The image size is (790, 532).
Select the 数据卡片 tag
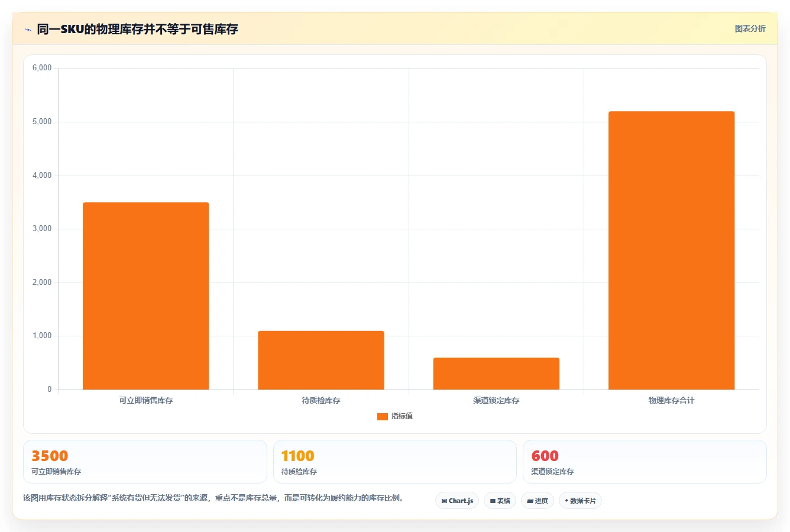coord(580,501)
